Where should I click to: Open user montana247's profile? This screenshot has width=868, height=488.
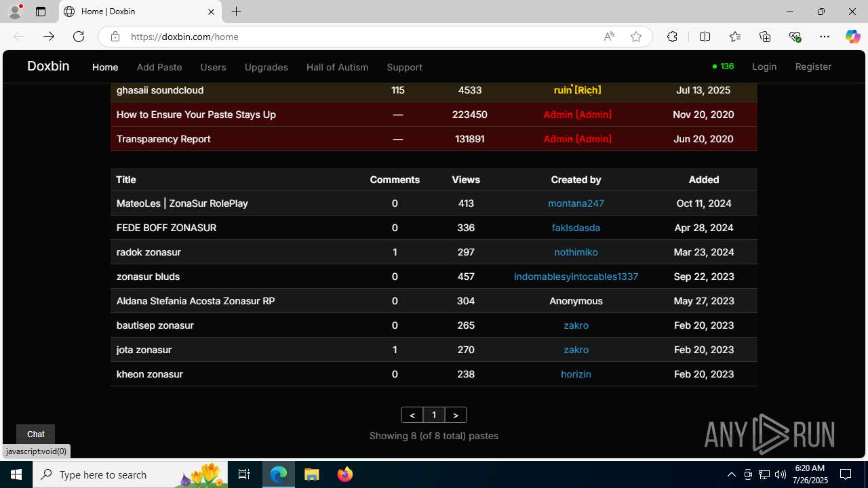[x=576, y=203]
